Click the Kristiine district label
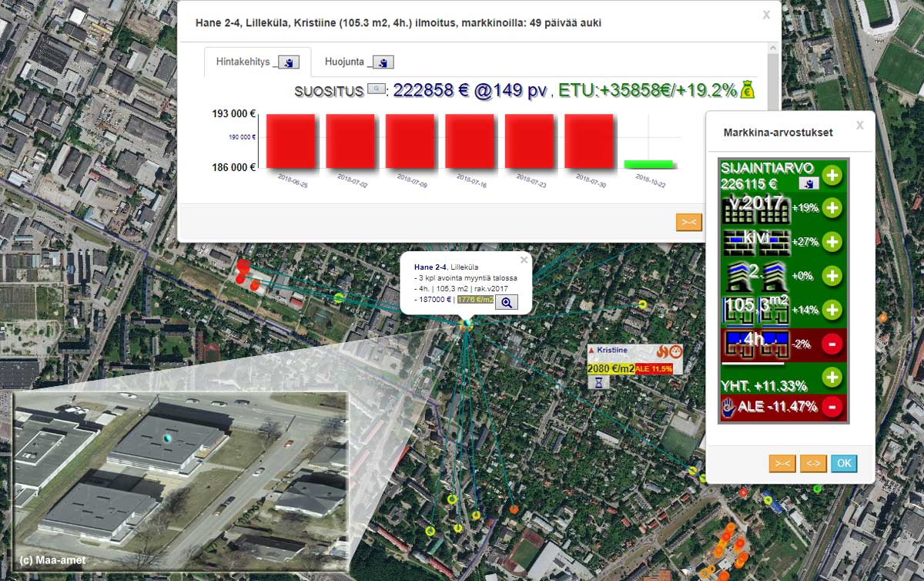 tap(614, 350)
